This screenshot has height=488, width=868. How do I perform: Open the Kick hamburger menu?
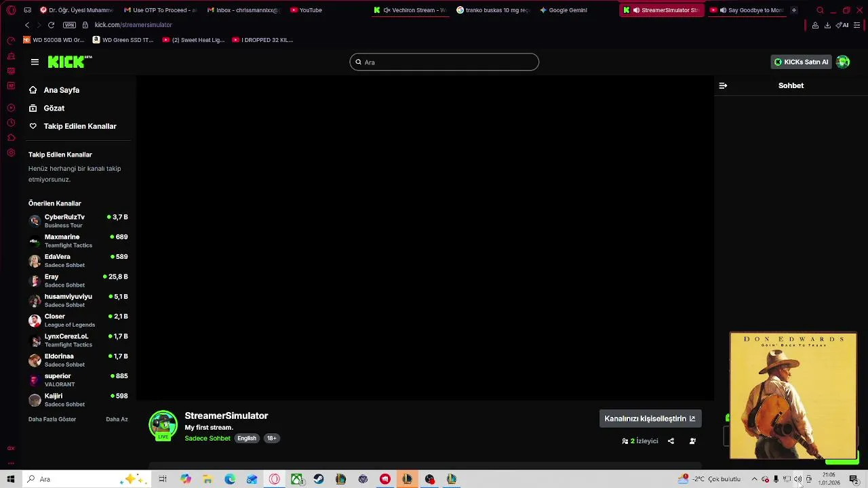click(35, 62)
